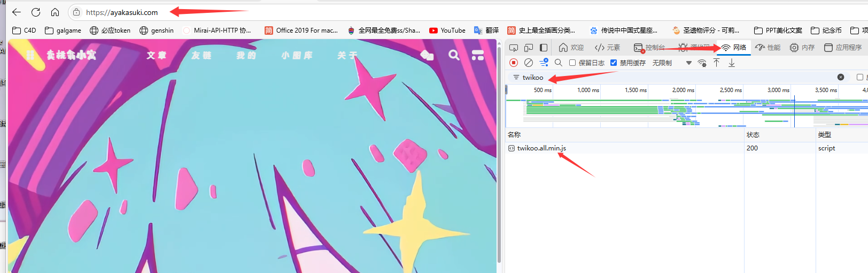Screen dimensions: 868x273
Task: Clear the twikoo filter text
Action: point(841,77)
